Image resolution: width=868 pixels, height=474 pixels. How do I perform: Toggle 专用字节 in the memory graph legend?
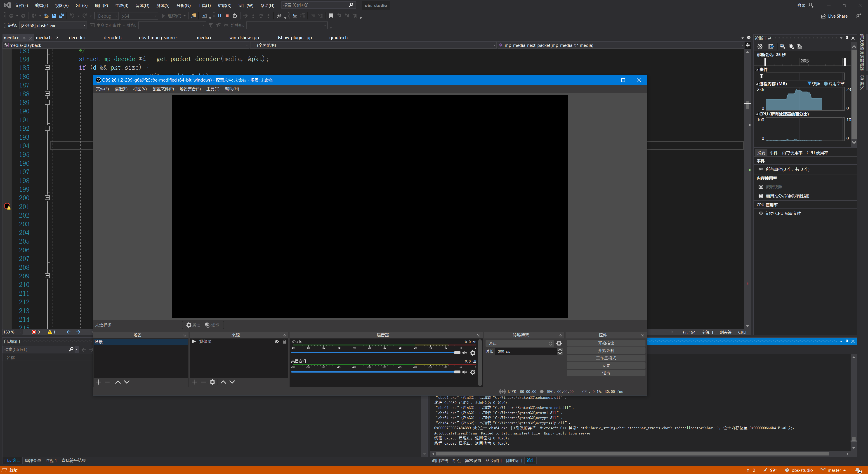[x=835, y=84]
